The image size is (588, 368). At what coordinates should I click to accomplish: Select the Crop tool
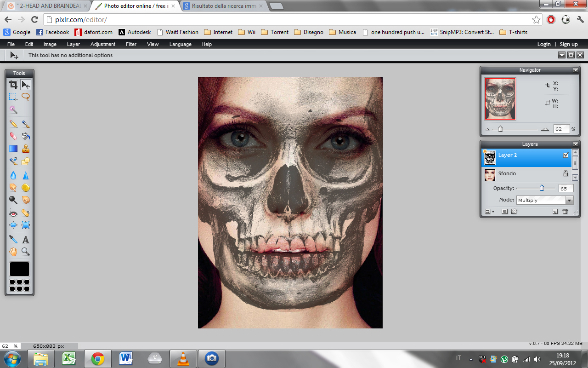click(13, 85)
